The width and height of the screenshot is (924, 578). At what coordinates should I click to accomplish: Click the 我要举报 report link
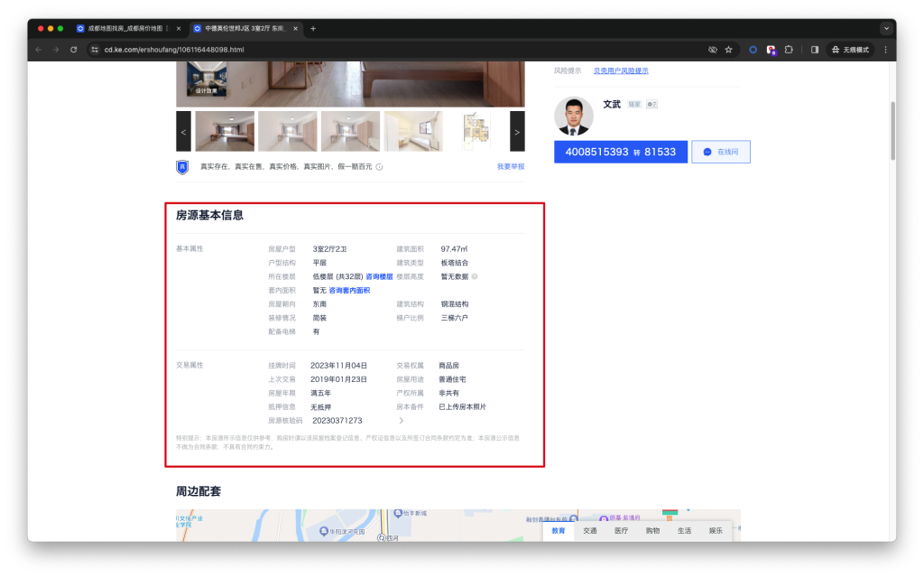511,167
